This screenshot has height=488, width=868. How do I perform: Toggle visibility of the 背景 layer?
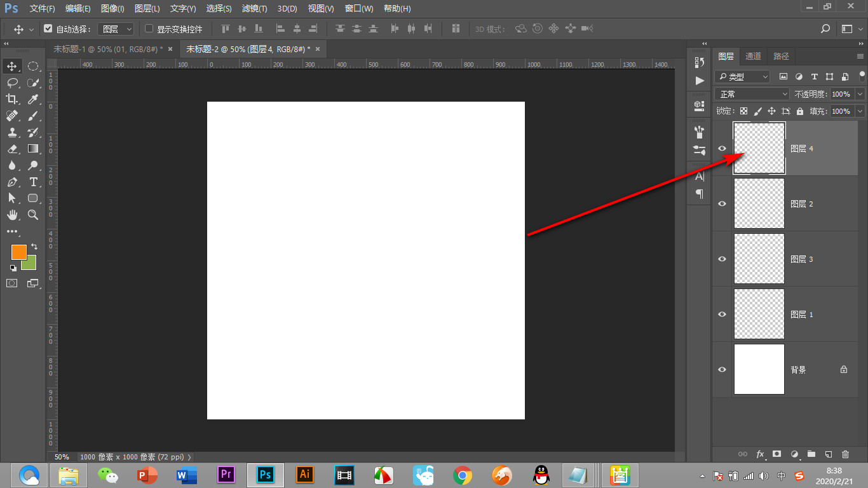point(722,370)
